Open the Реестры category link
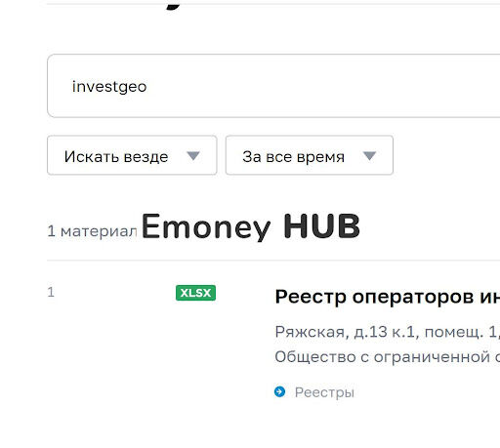Image resolution: width=500 pixels, height=448 pixels. (324, 392)
